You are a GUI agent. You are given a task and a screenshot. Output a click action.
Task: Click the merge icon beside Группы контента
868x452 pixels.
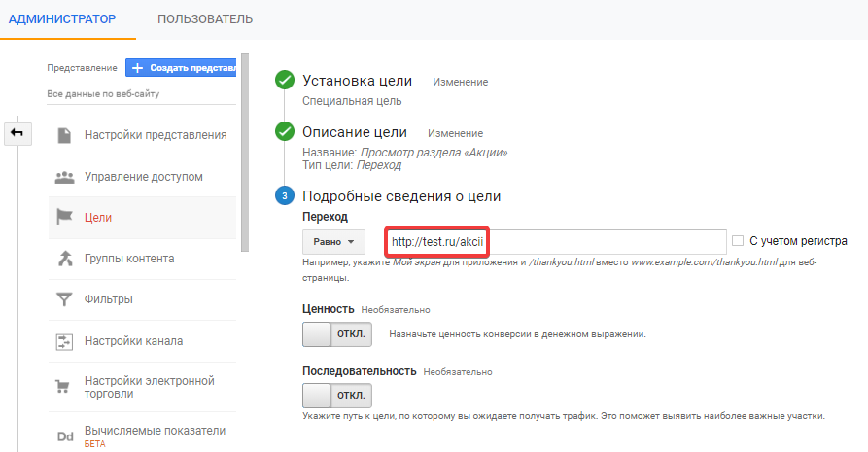65,259
